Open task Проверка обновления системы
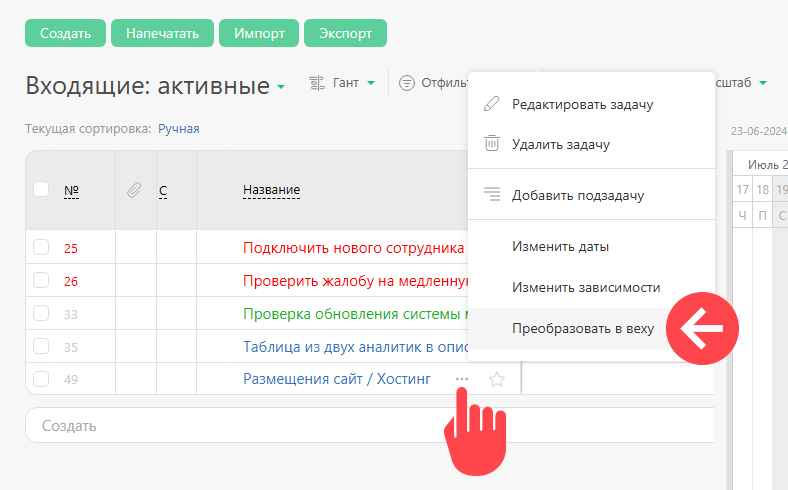The height and width of the screenshot is (490, 788). tap(355, 314)
